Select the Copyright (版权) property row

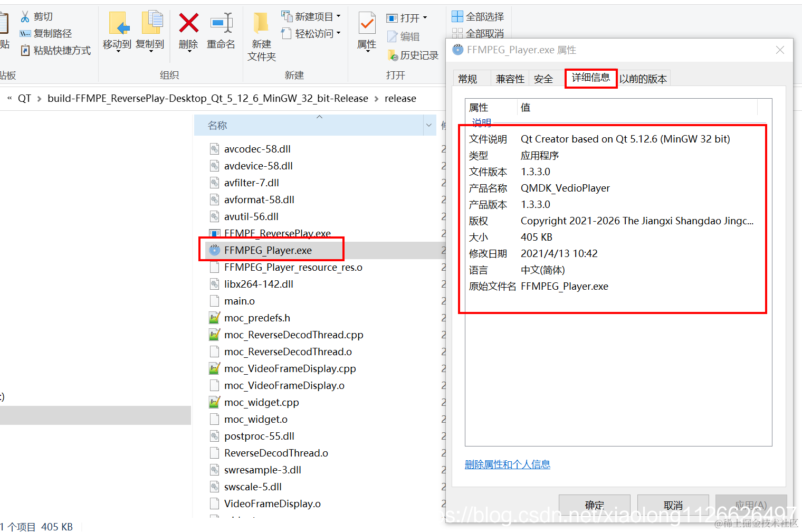tap(613, 221)
